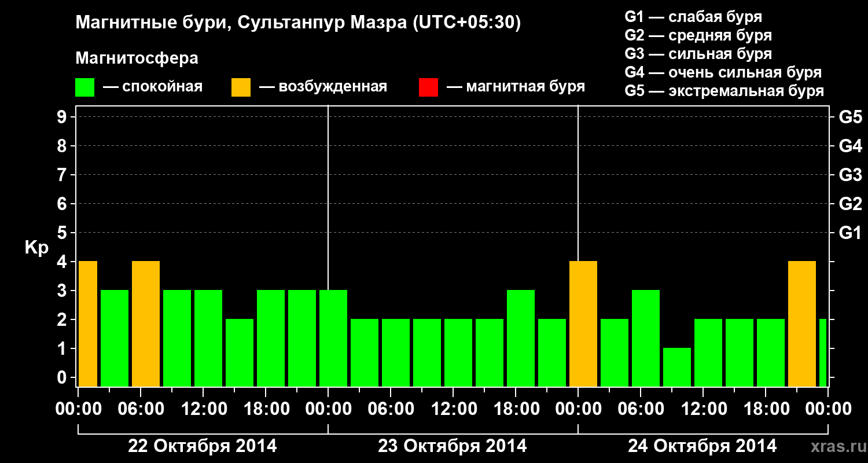Click the red 'магнитная буря' legend swatch

(x=428, y=87)
